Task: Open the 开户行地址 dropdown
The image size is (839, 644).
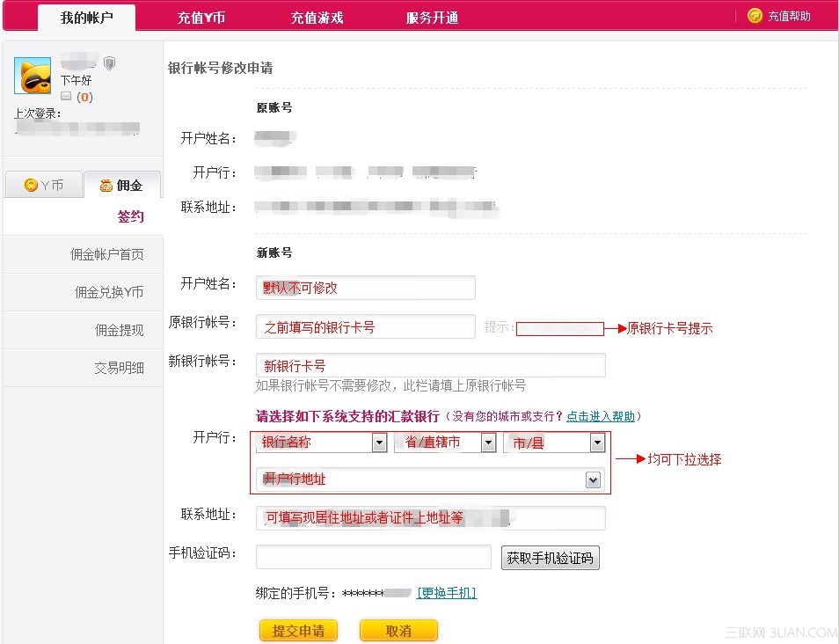Action: (594, 479)
